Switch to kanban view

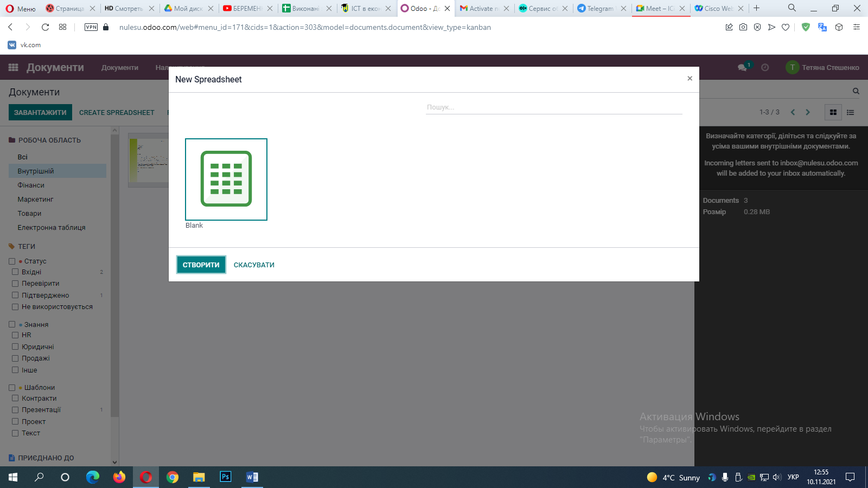point(833,112)
